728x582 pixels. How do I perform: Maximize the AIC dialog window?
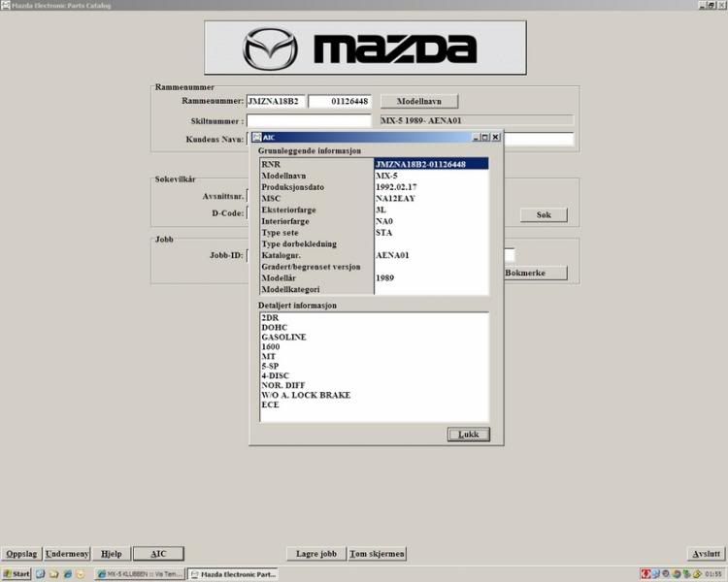485,138
